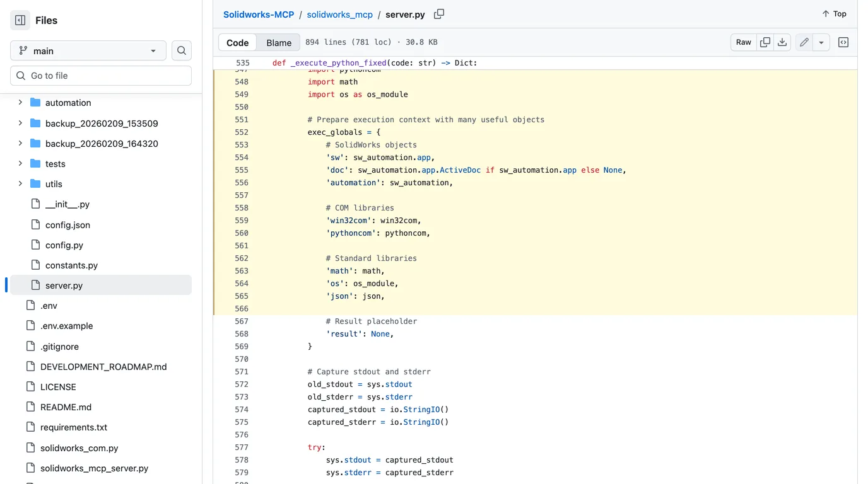This screenshot has width=868, height=484.
Task: Click the sticky function header _execute_python_fixed
Action: (x=375, y=63)
